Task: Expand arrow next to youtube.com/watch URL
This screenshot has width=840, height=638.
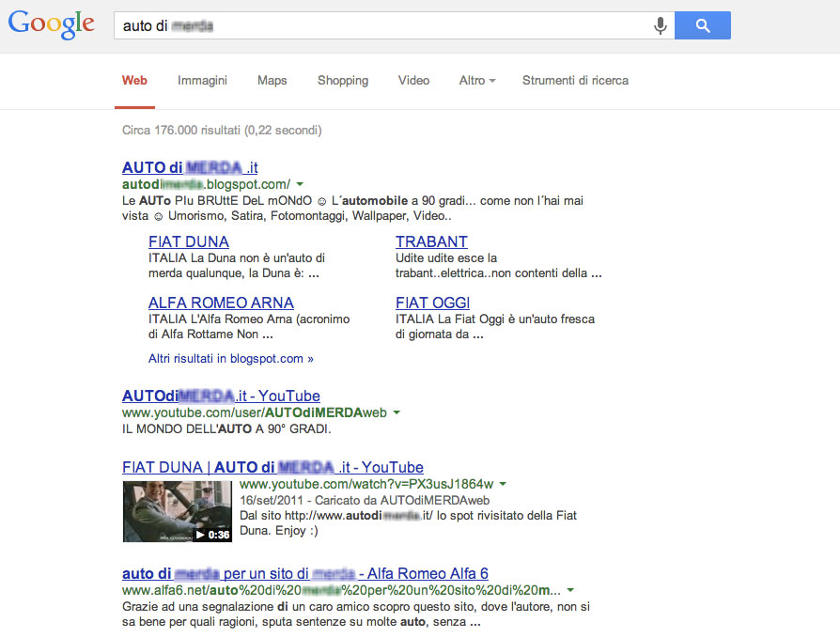Action: coord(503,484)
